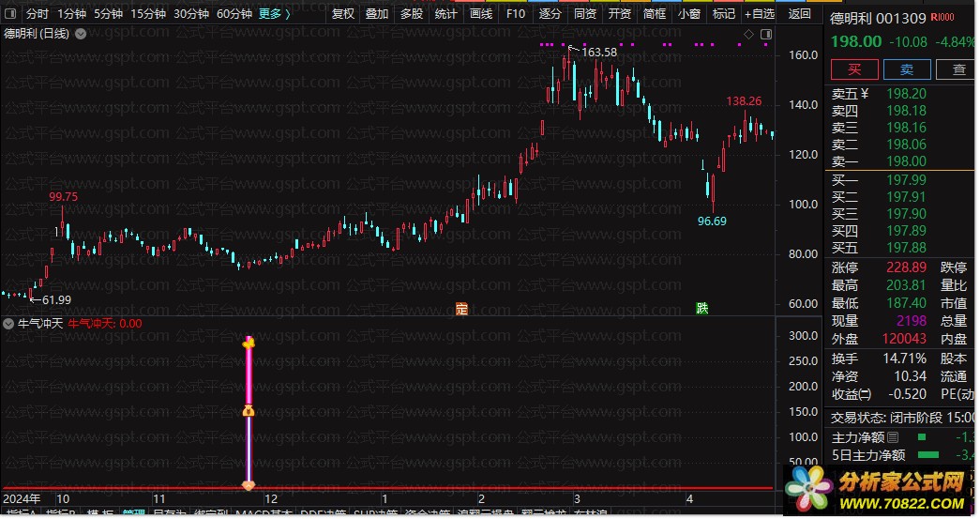
Task: Click the 买五 price 197.88
Action: [906, 248]
